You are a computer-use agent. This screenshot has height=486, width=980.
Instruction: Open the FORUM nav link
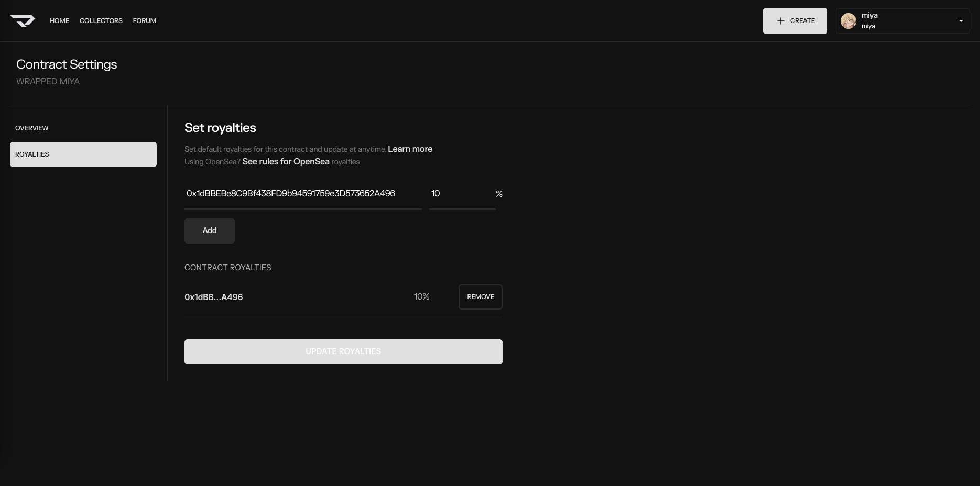[144, 21]
